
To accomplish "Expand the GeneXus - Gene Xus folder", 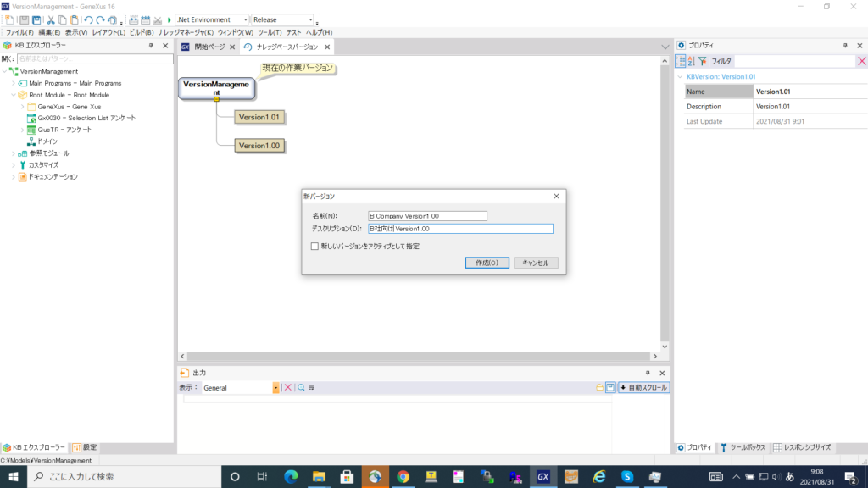I will [x=23, y=107].
